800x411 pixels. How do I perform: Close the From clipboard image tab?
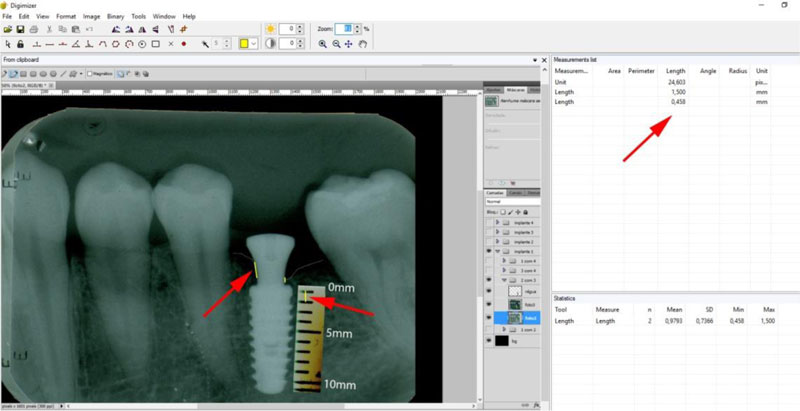point(544,60)
